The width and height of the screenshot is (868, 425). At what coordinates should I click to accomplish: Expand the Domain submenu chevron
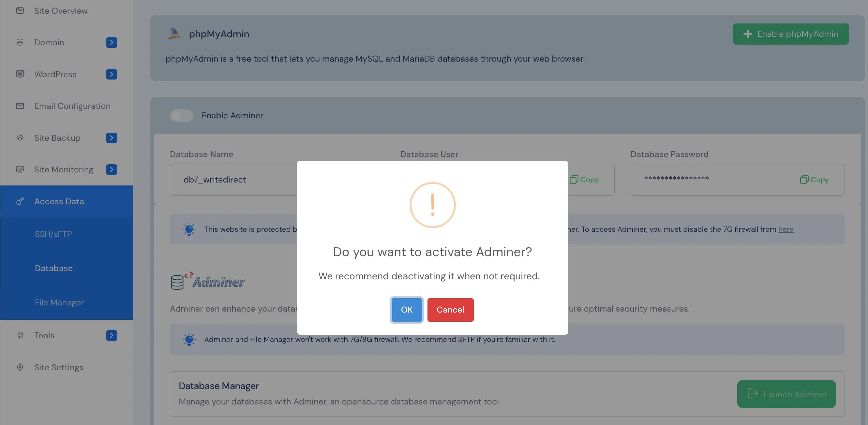click(x=111, y=42)
